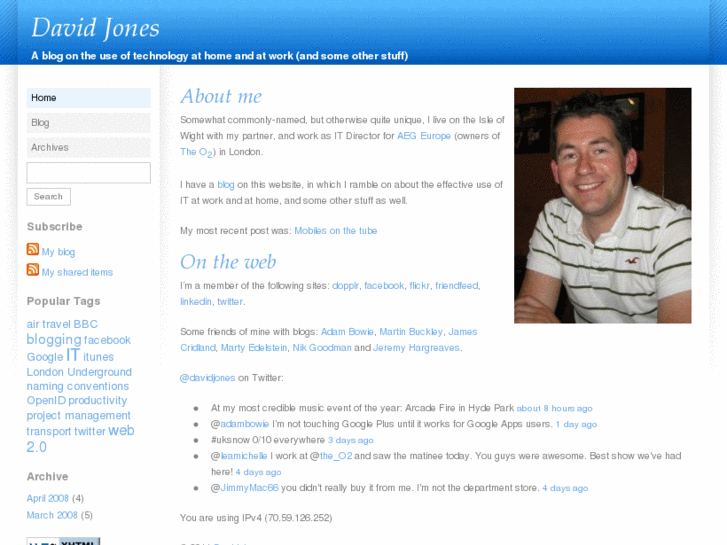Screen dimensions: 727x545
Task: Focus the sidebar search text field
Action: pyautogui.click(x=89, y=173)
